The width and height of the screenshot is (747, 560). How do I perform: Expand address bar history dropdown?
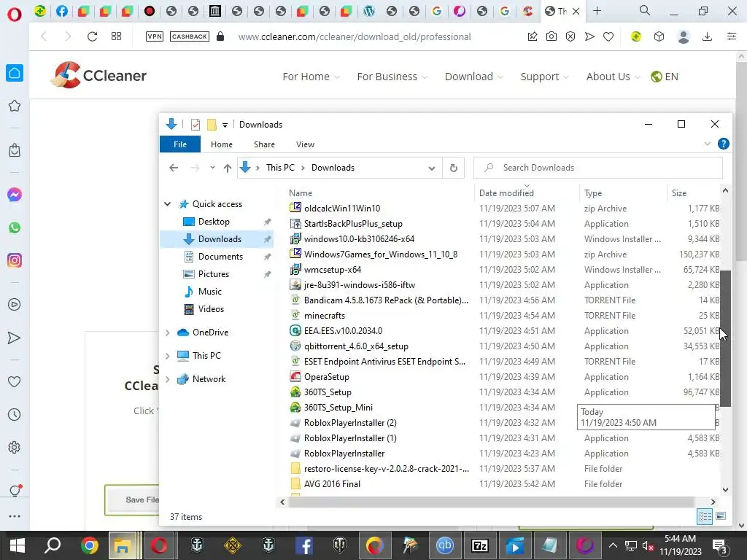(432, 168)
